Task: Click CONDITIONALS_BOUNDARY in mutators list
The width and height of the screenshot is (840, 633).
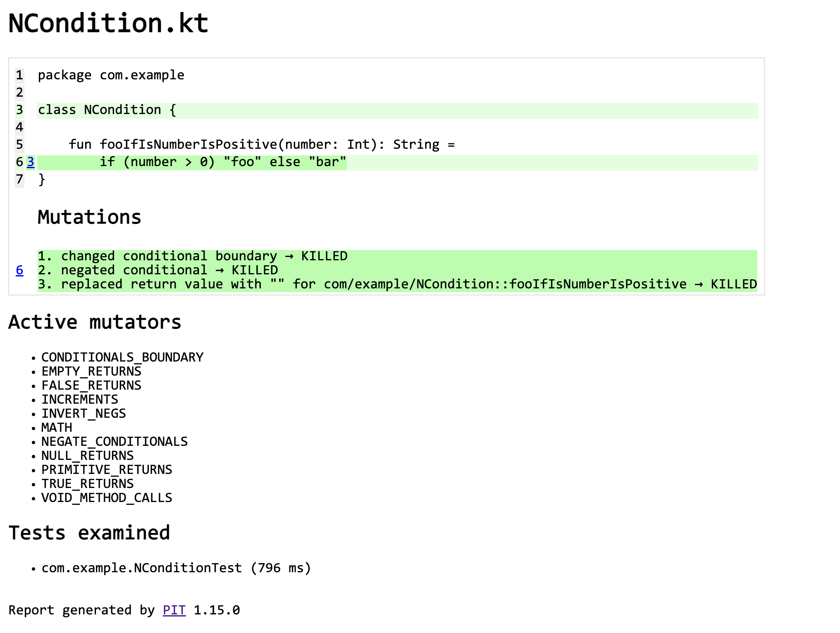Action: (x=122, y=357)
